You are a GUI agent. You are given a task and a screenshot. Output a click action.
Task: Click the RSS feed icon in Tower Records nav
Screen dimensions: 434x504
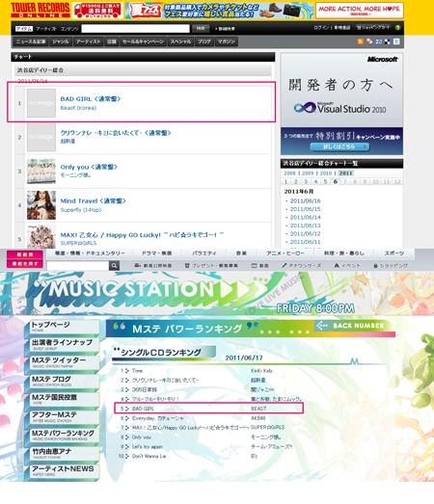tap(361, 41)
